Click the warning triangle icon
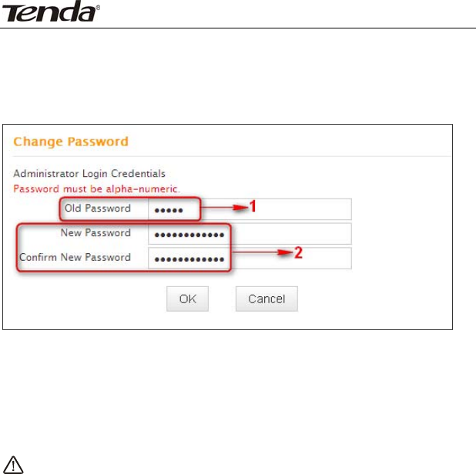Screen dimensions: 476x474 pos(13,465)
